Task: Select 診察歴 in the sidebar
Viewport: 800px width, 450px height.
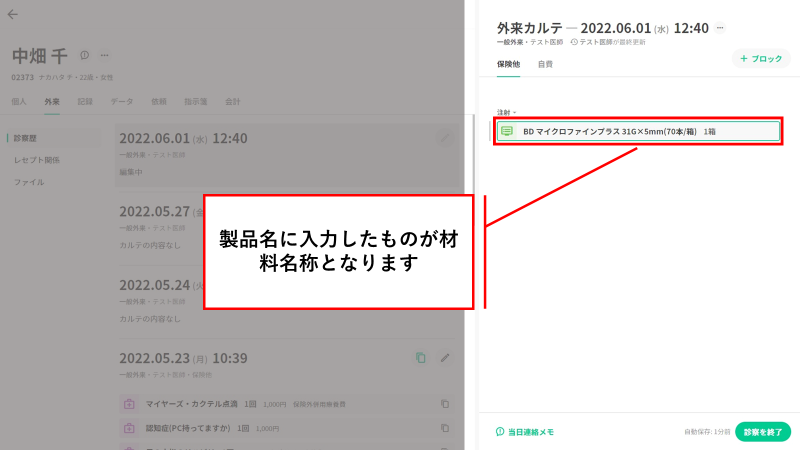Action: [x=26, y=138]
